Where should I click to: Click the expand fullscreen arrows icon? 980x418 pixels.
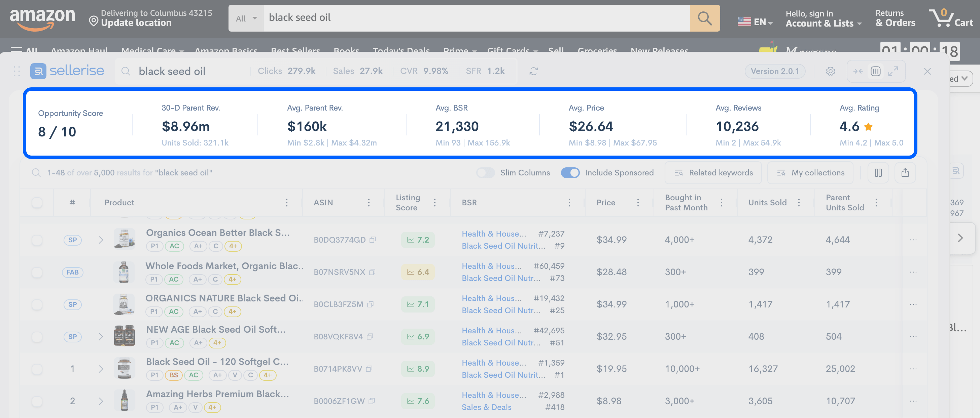(x=893, y=72)
